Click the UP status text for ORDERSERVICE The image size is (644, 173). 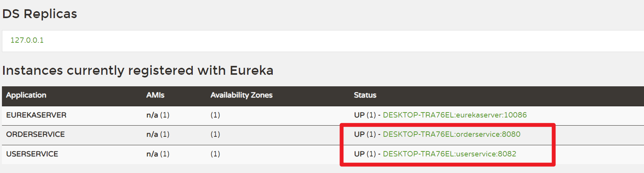pyautogui.click(x=359, y=134)
